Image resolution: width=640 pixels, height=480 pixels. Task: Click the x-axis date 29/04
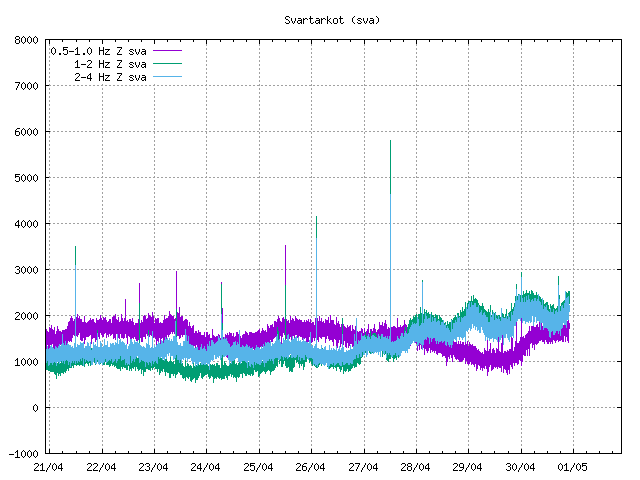coord(467,467)
